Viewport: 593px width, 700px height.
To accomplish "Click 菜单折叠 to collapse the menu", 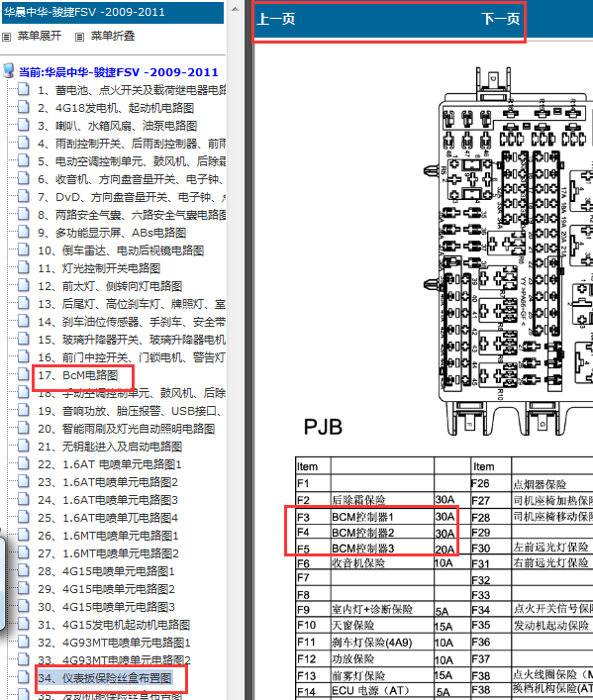I will 113,36.
